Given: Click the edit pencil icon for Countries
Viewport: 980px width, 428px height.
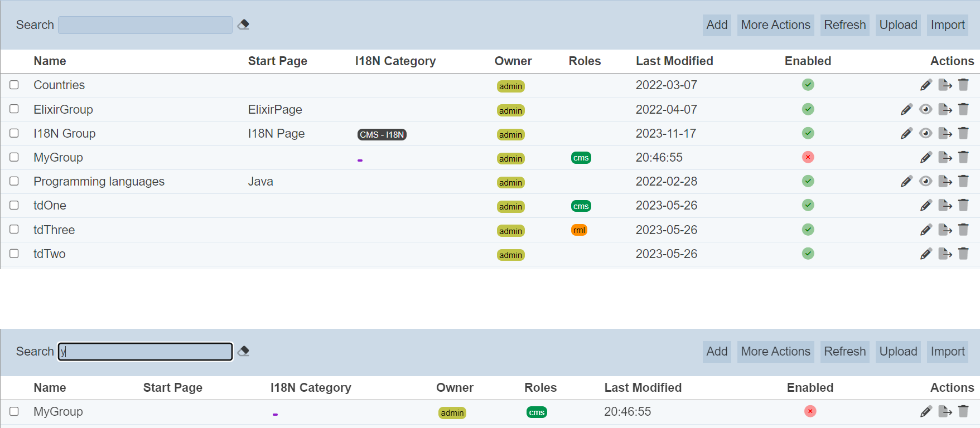Looking at the screenshot, I should coord(926,85).
